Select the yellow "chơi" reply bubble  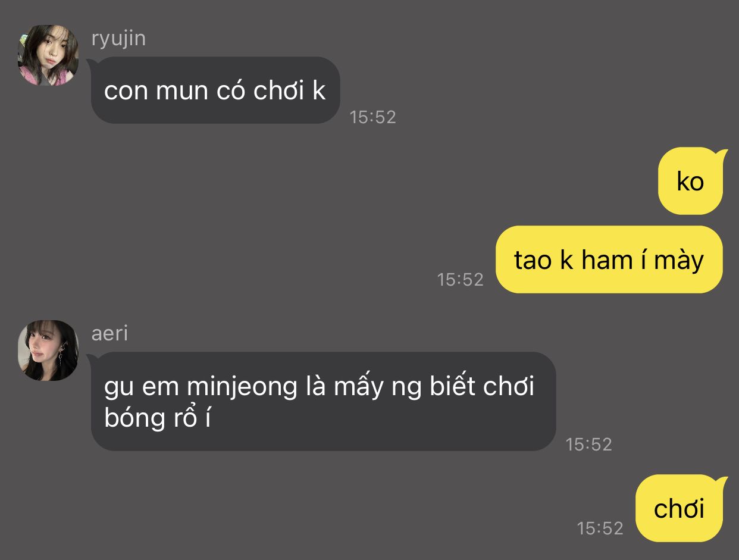coord(679,508)
